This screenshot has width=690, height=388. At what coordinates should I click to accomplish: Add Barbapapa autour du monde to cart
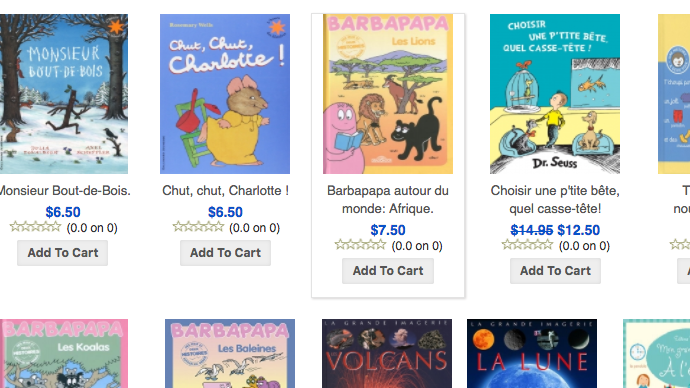(x=388, y=271)
